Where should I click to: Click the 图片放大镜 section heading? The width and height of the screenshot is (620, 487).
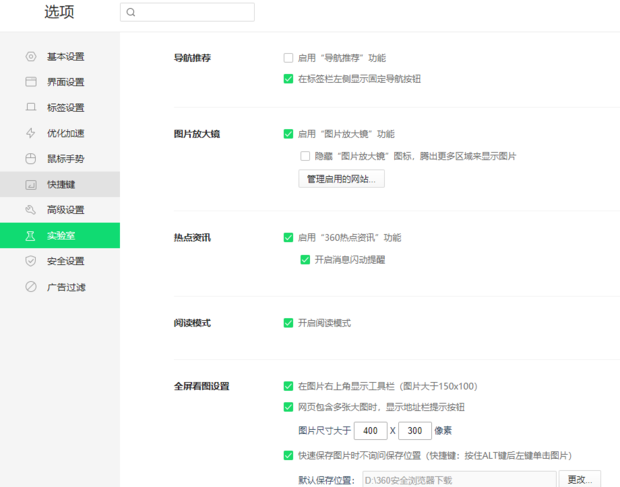pyautogui.click(x=197, y=134)
